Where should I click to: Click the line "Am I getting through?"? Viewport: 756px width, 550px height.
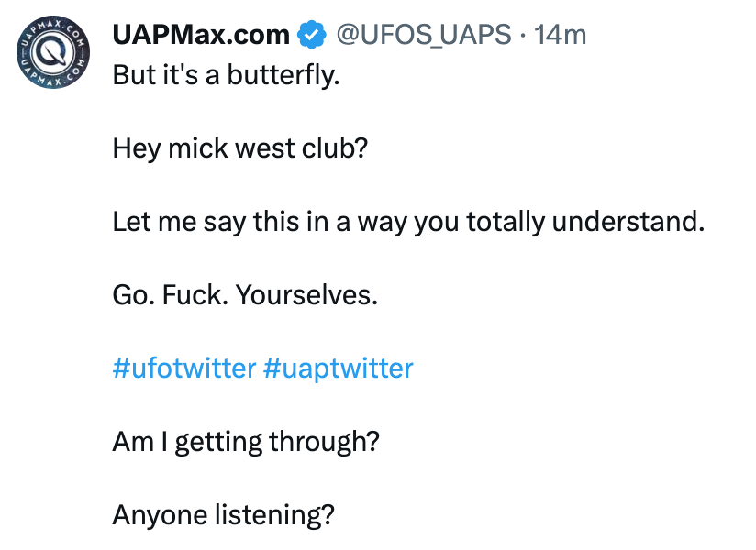pos(246,442)
